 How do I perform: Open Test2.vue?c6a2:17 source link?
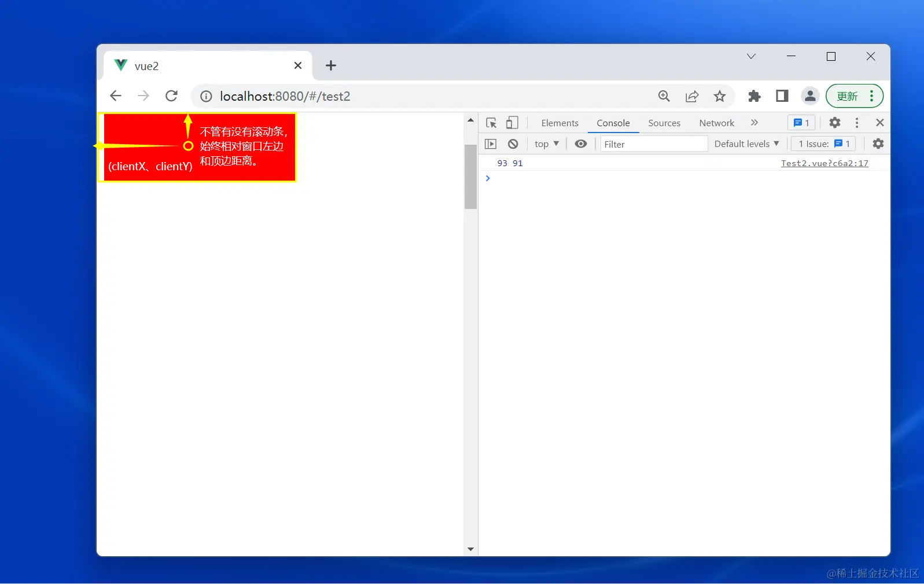point(824,163)
